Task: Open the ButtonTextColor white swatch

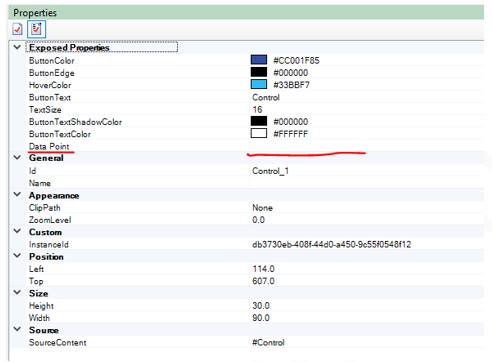Action: click(x=259, y=133)
